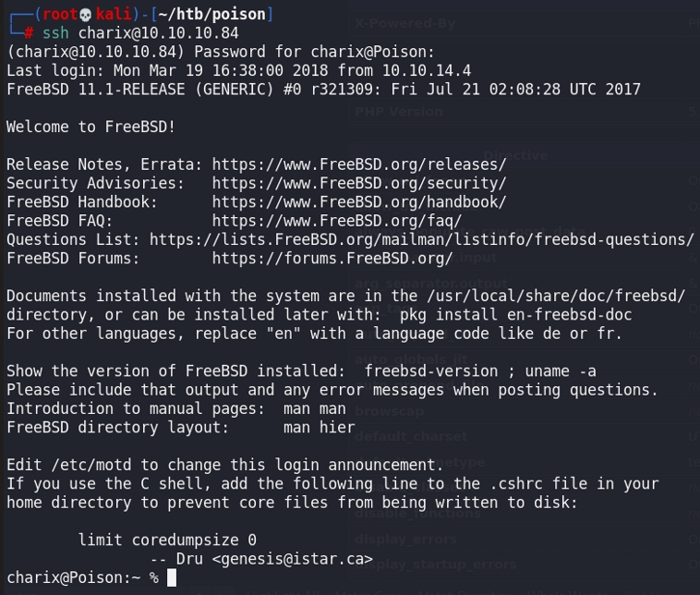Click the 'man man' command text

coord(315,408)
